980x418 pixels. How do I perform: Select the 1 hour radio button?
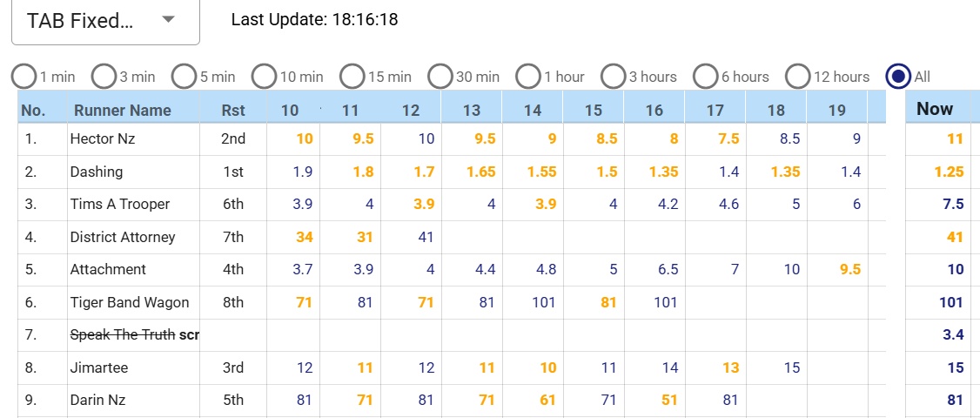point(529,77)
